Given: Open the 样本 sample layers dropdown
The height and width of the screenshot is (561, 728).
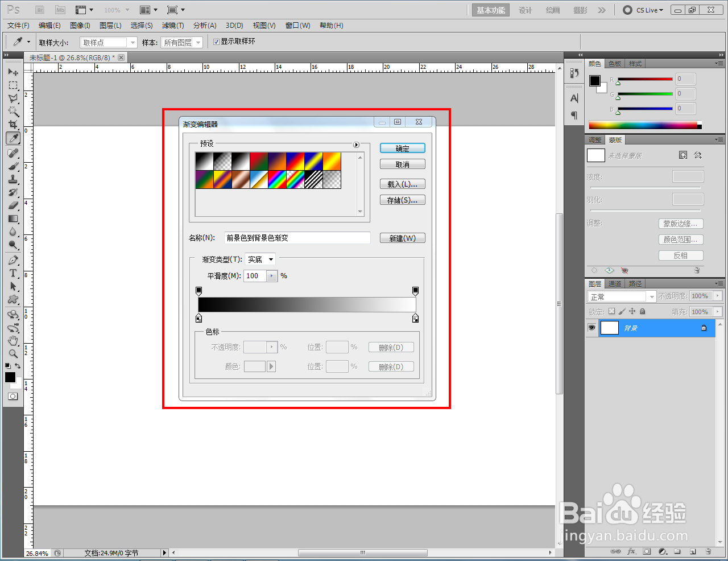Looking at the screenshot, I should coord(182,42).
